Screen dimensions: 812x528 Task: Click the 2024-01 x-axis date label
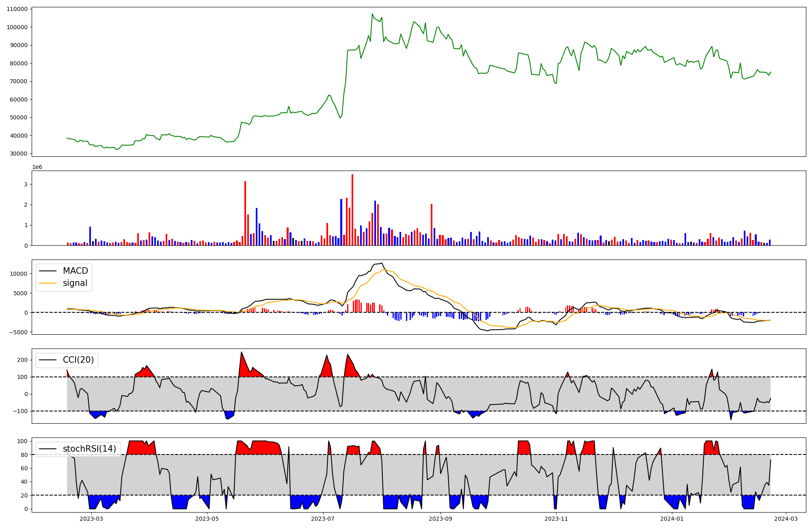pos(672,519)
